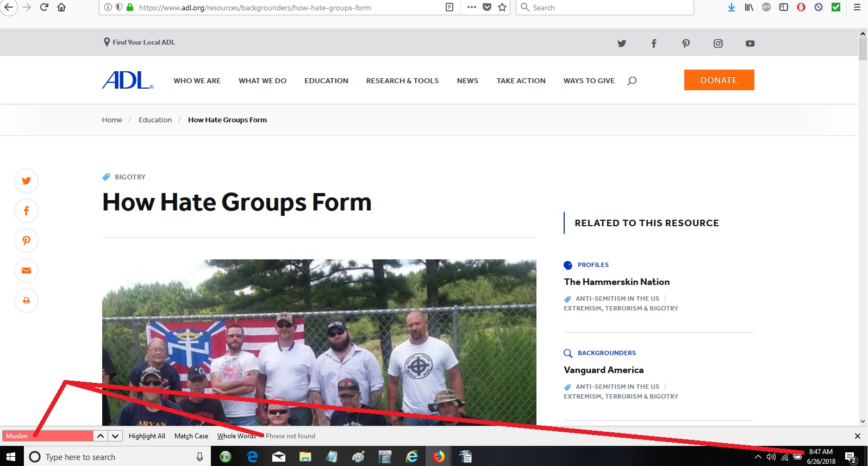Open the browser home page

(61, 7)
